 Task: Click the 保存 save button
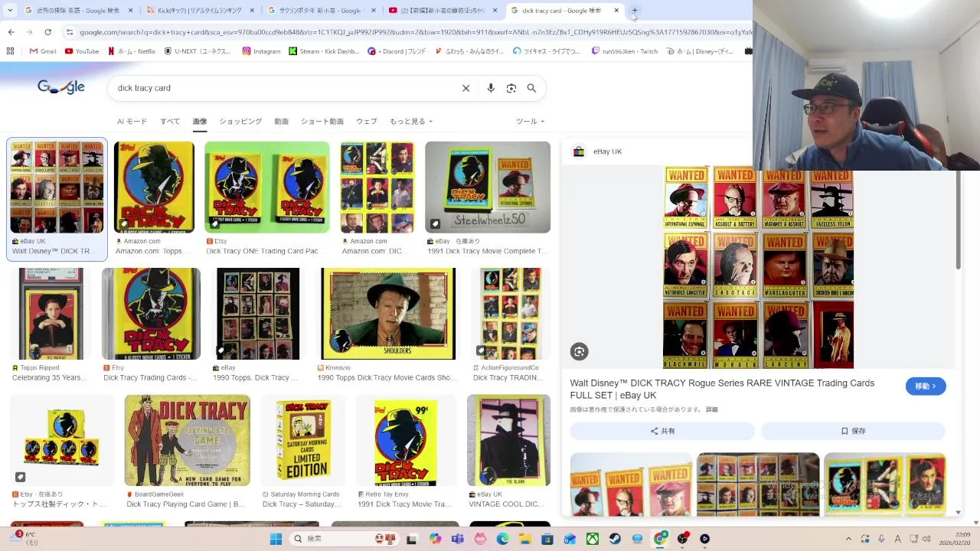tap(853, 431)
